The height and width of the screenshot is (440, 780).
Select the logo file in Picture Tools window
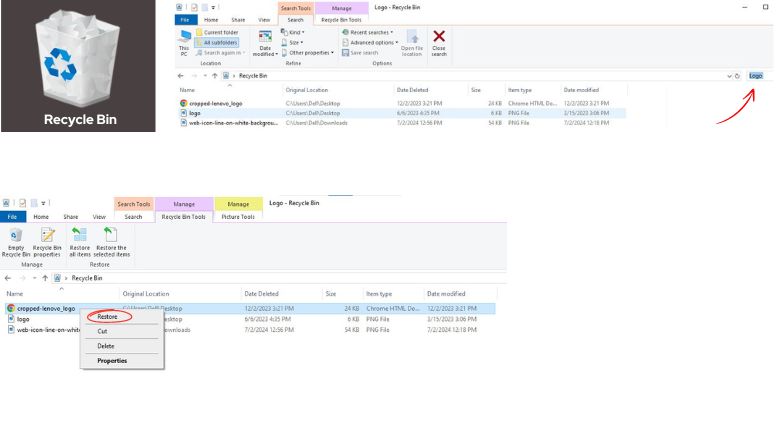(x=23, y=319)
